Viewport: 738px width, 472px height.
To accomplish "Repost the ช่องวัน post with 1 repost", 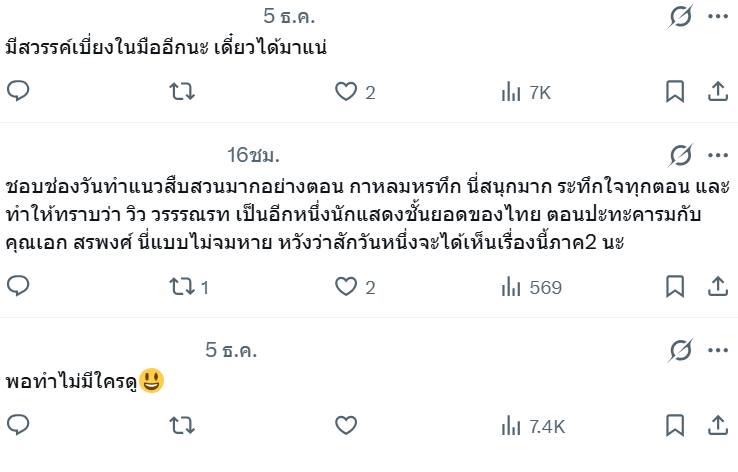I will pos(181,287).
